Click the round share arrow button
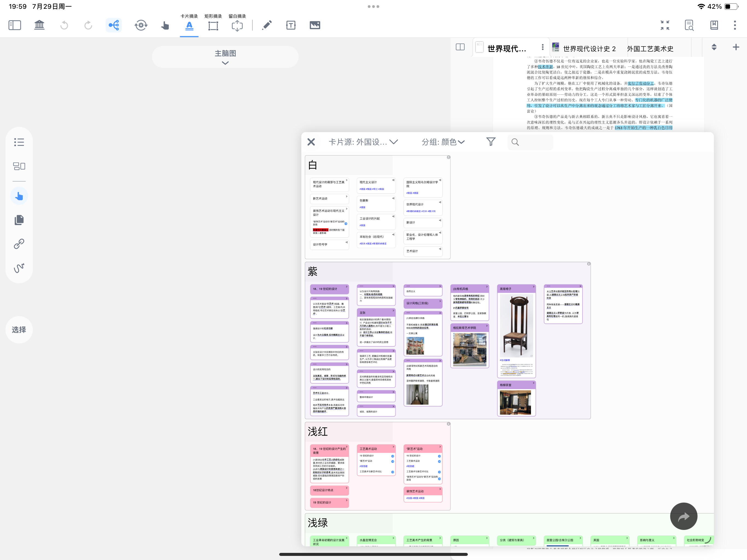This screenshot has height=560, width=747. tap(684, 516)
